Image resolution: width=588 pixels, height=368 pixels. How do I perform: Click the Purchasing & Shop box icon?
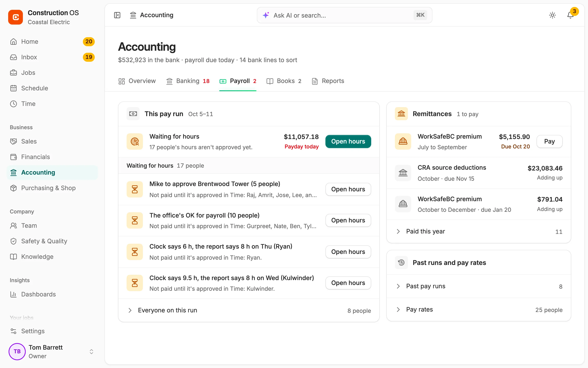tap(14, 188)
